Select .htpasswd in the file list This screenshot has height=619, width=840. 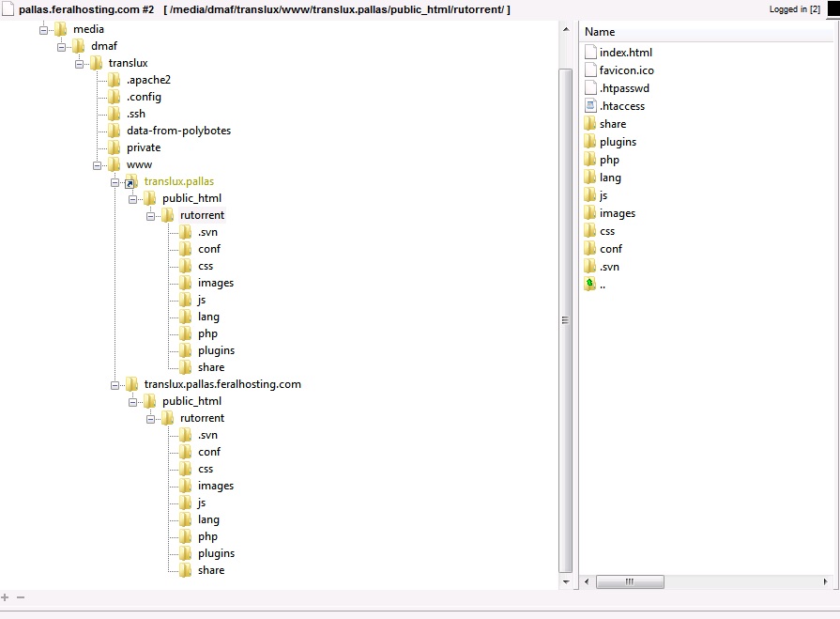pos(624,88)
